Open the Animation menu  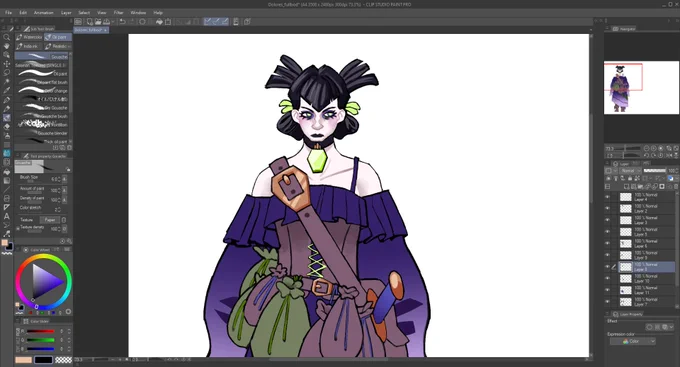point(44,13)
